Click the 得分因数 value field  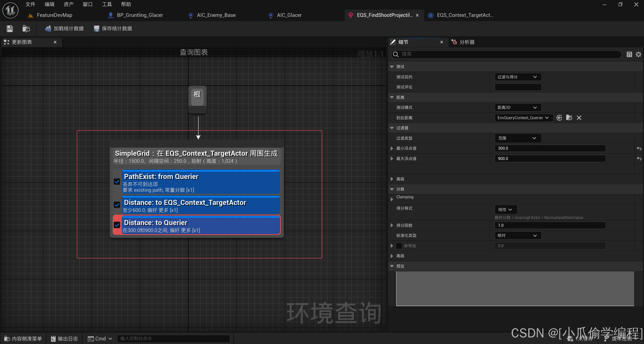tap(550, 225)
